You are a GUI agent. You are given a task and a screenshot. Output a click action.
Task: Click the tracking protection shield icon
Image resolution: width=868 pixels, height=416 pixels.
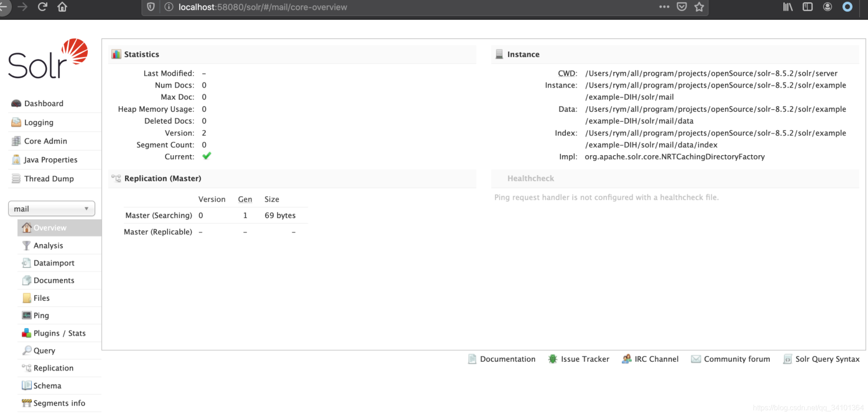coord(151,7)
